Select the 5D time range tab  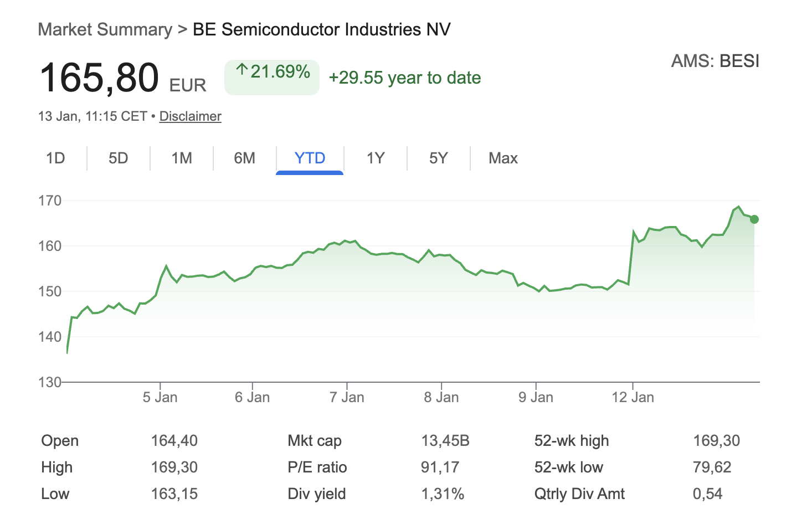(x=118, y=158)
